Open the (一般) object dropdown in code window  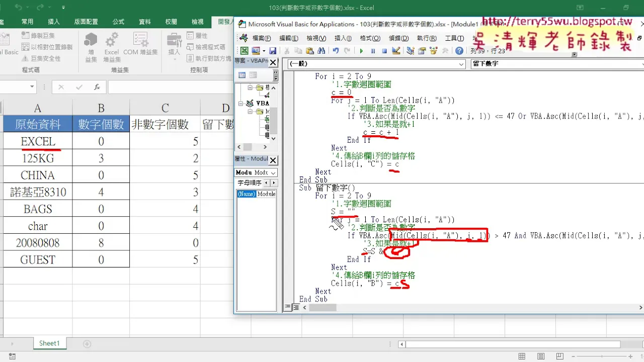[461, 64]
